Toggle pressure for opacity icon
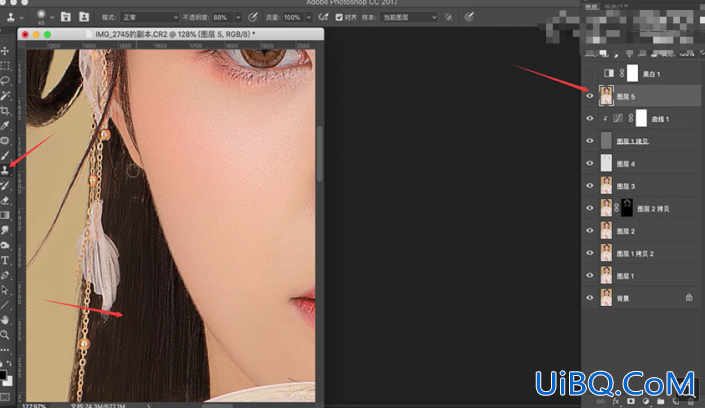The height and width of the screenshot is (408, 705). 253,17
